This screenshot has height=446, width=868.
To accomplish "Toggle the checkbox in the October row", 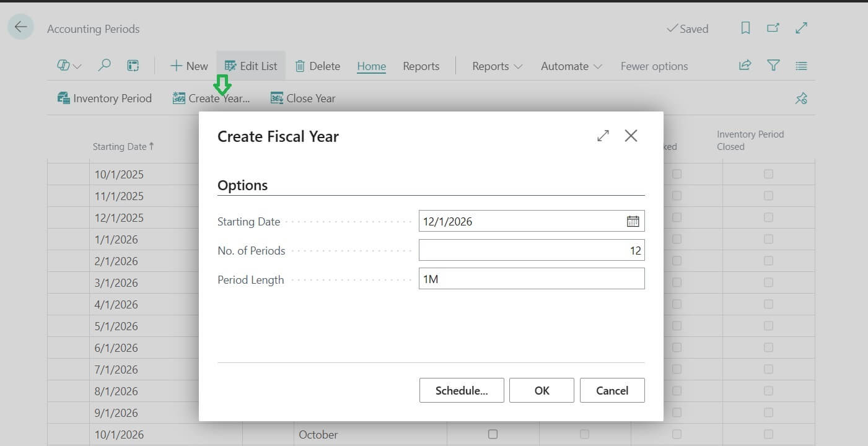I will tap(493, 434).
